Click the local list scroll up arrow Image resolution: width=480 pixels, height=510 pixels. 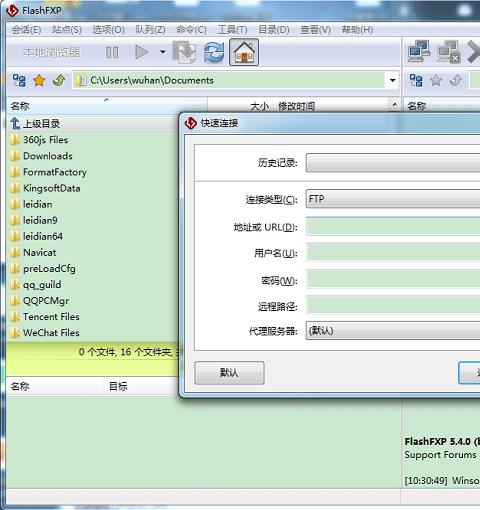tap(395, 106)
